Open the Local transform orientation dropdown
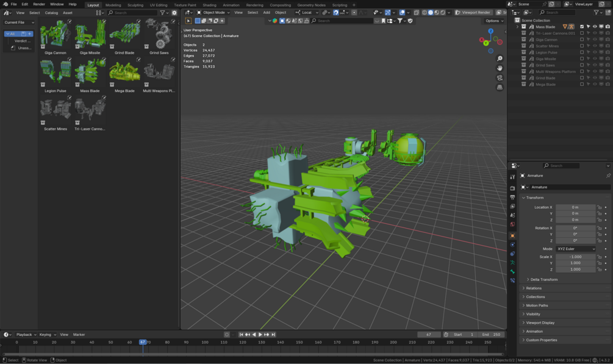Image resolution: width=613 pixels, height=364 pixels. (307, 13)
